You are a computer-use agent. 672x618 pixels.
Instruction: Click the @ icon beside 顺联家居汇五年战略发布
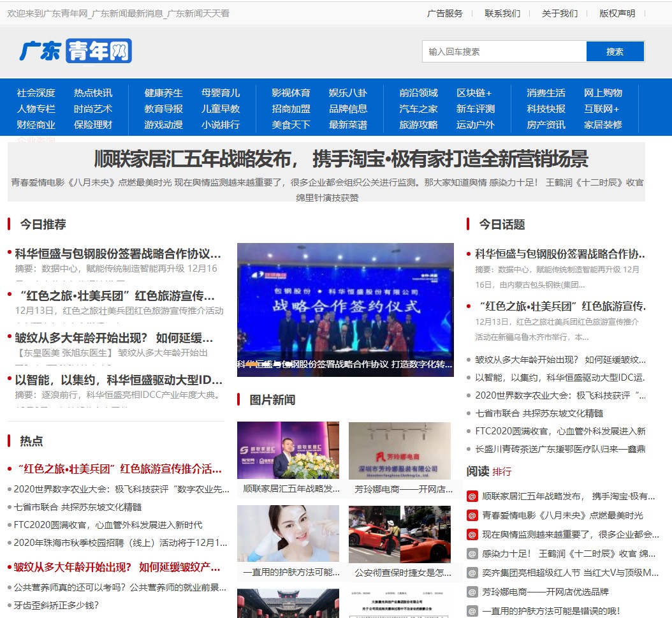(472, 496)
